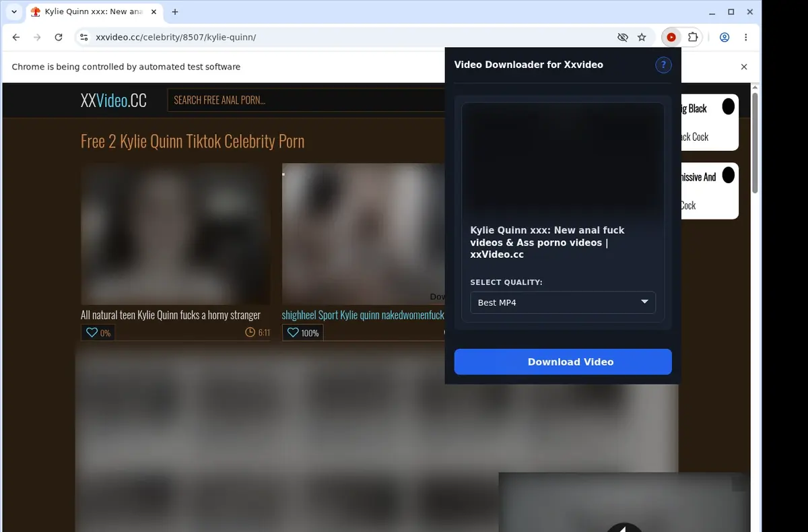The width and height of the screenshot is (808, 532).
Task: Close the current browser tab
Action: pyautogui.click(x=154, y=12)
